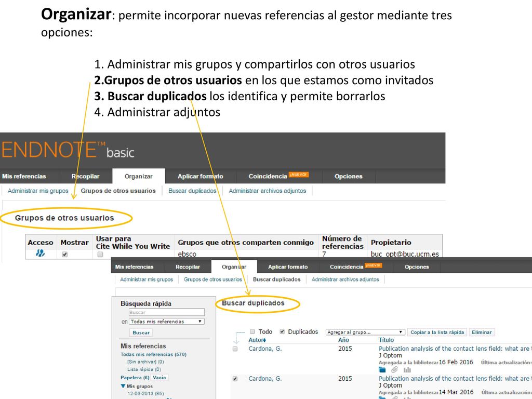Open Papelera (6) link
Screen dimensions: 532x399
pyautogui.click(x=135, y=377)
